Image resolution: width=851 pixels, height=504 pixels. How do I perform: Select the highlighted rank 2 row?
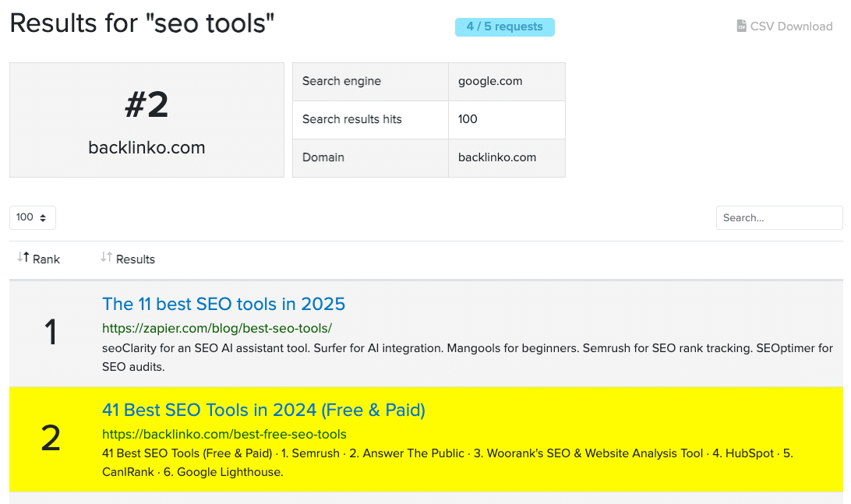coord(425,439)
